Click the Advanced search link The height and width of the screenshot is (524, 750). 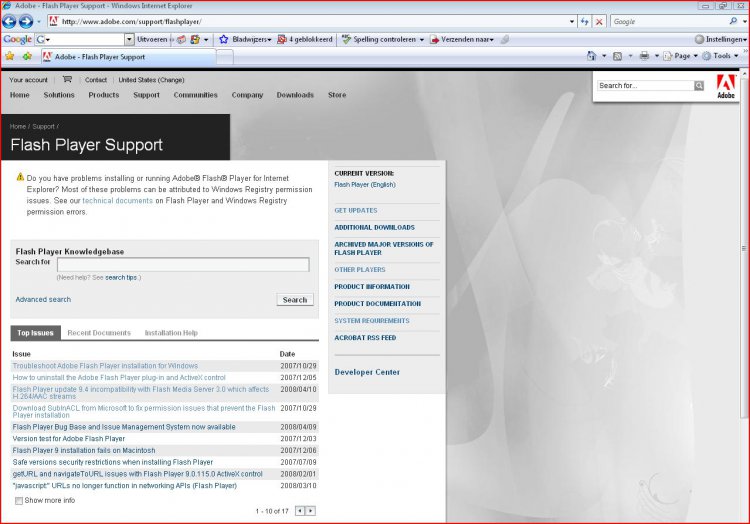[x=43, y=299]
